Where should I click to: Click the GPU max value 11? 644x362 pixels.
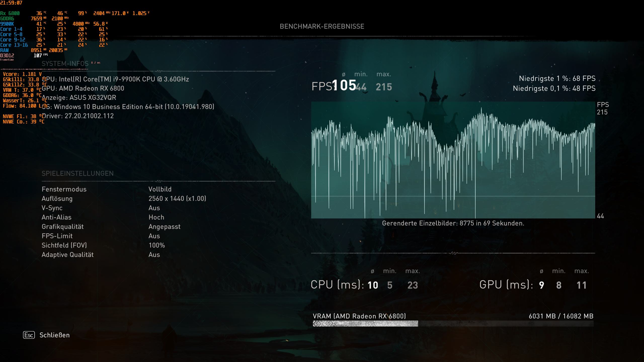point(582,285)
